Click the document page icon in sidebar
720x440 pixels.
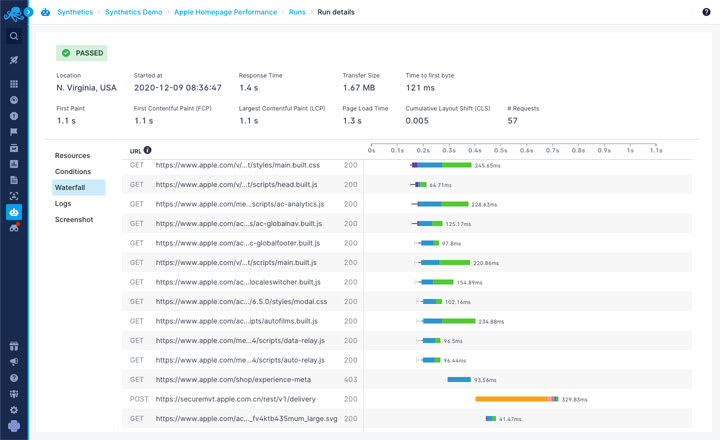[14, 180]
